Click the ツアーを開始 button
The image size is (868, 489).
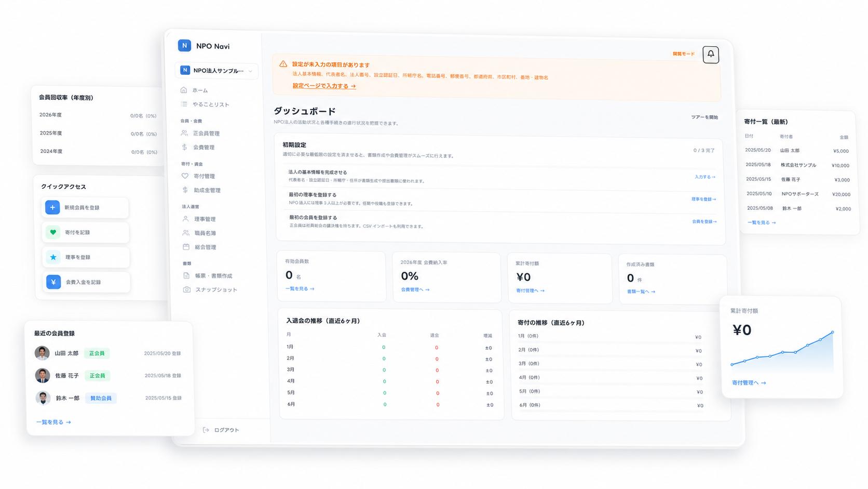pyautogui.click(x=704, y=117)
